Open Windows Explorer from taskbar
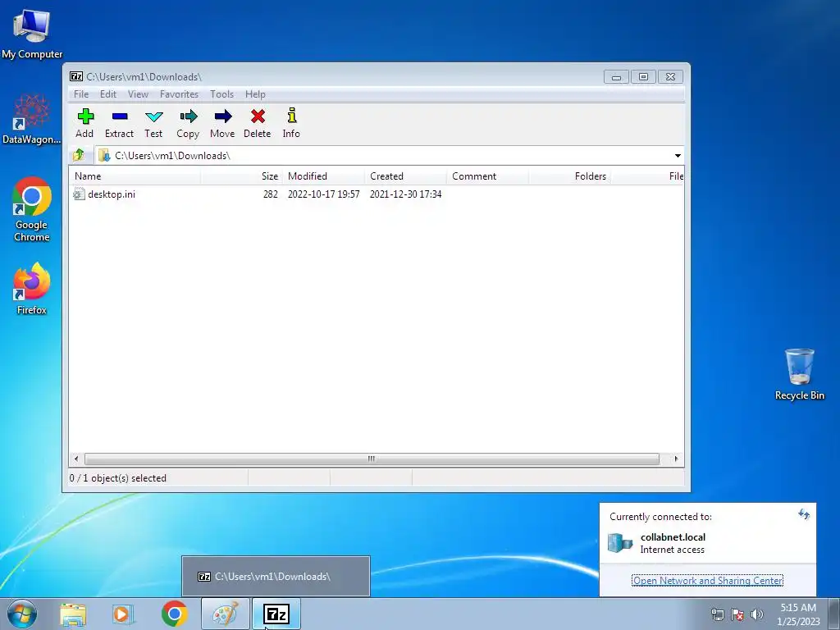The width and height of the screenshot is (840, 630). 73,614
